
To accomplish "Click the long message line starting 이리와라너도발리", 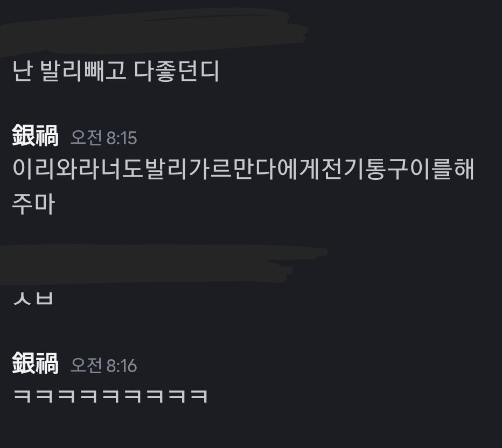I will coord(243,169).
